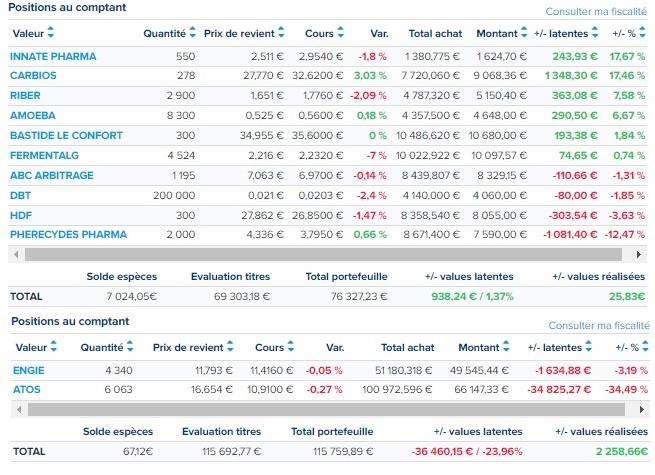Click FERMENTALG variation -7 %

tap(376, 156)
